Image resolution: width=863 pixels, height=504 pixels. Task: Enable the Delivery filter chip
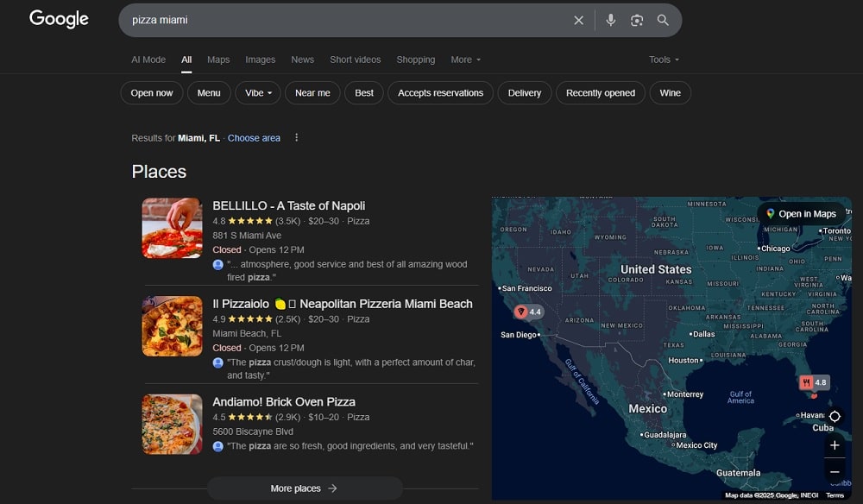tap(524, 93)
